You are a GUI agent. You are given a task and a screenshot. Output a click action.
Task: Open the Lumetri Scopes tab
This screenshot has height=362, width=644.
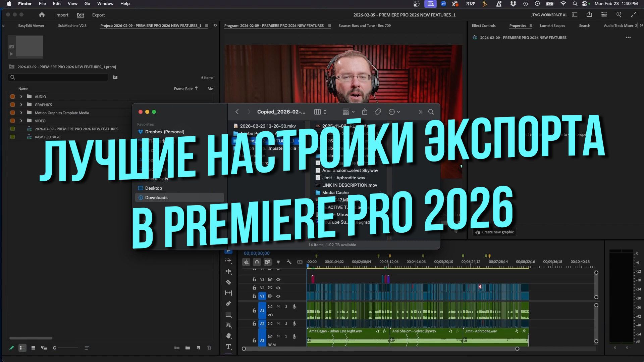click(552, 26)
